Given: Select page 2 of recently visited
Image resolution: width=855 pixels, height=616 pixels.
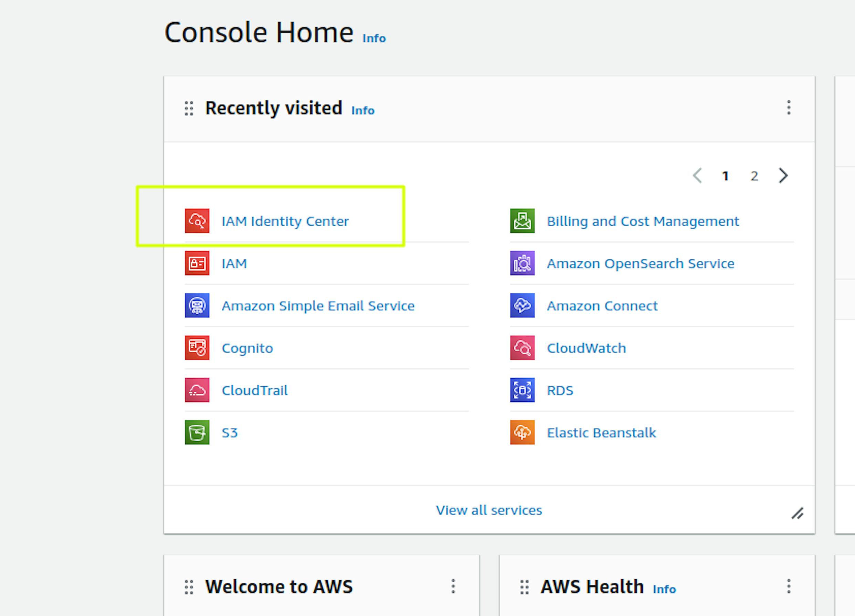Looking at the screenshot, I should click(754, 176).
